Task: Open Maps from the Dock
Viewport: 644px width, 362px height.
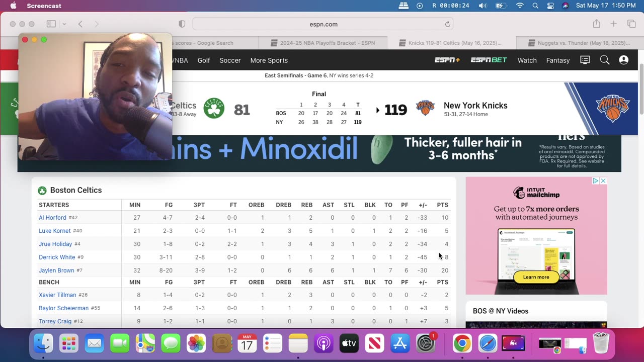Action: (145, 344)
